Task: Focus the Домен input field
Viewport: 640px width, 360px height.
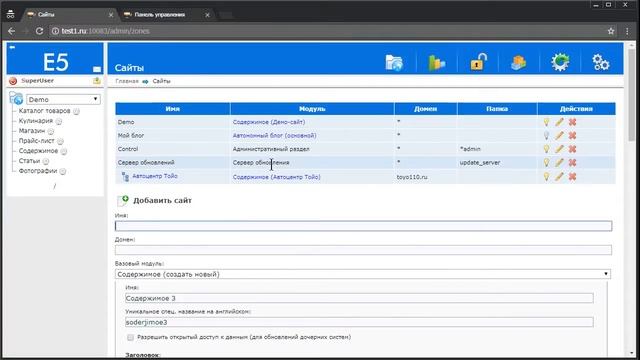Action: tap(363, 250)
